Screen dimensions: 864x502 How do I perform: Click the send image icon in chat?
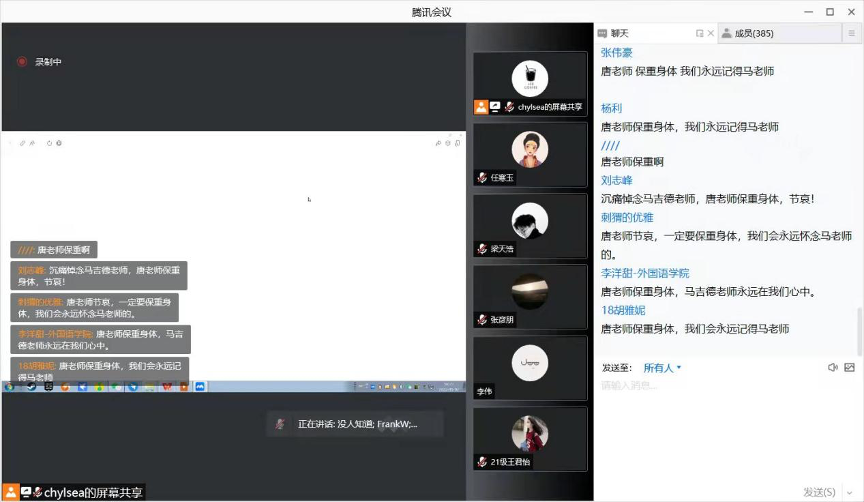849,367
